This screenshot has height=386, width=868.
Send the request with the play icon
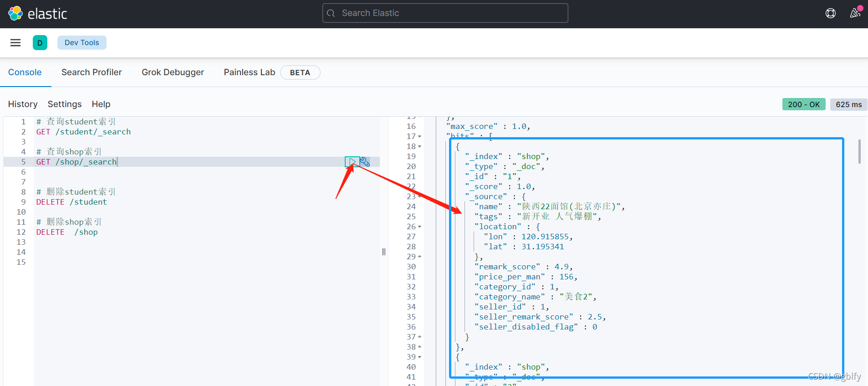pos(352,162)
